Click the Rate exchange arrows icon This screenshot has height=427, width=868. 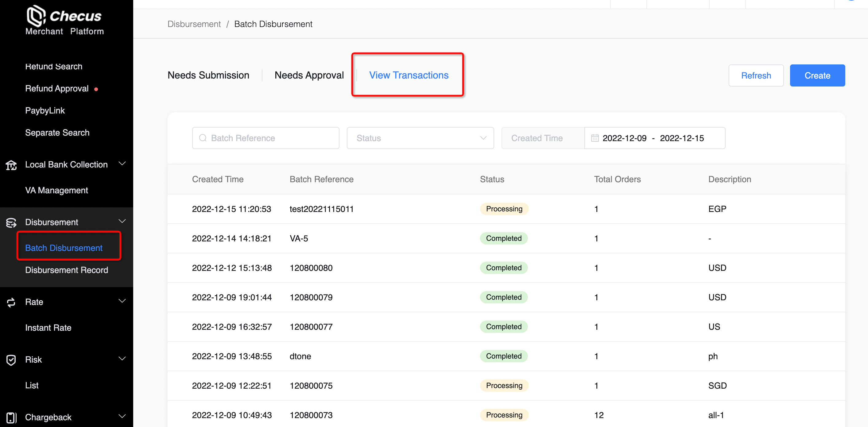pos(11,302)
